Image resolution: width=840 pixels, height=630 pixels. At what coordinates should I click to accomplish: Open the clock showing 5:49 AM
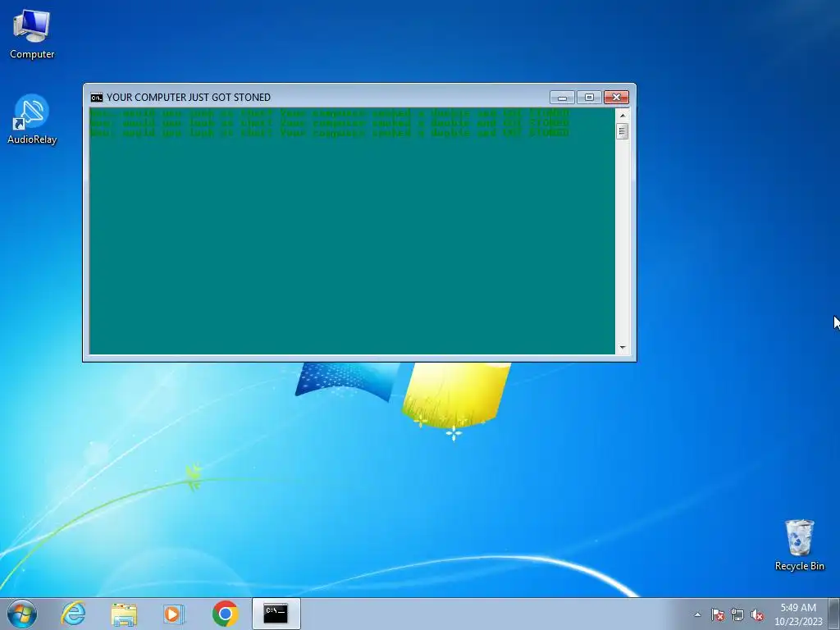pos(798,614)
